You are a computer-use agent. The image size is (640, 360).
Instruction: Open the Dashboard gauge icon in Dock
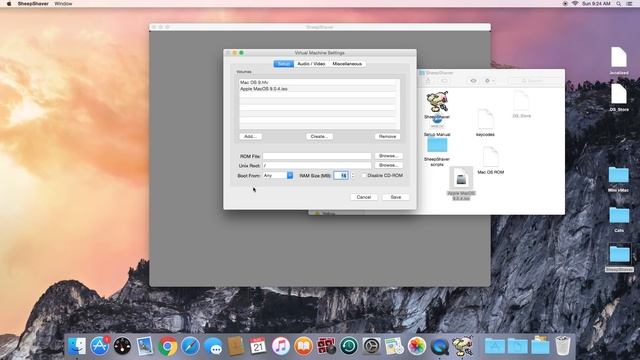coord(122,346)
